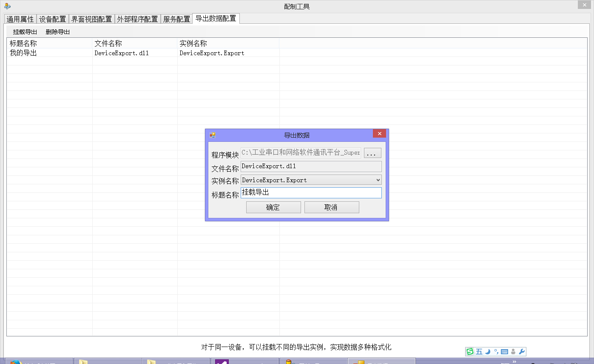The image size is (594, 364).
Task: Close the 配制工具 main window
Action: pos(585,4)
